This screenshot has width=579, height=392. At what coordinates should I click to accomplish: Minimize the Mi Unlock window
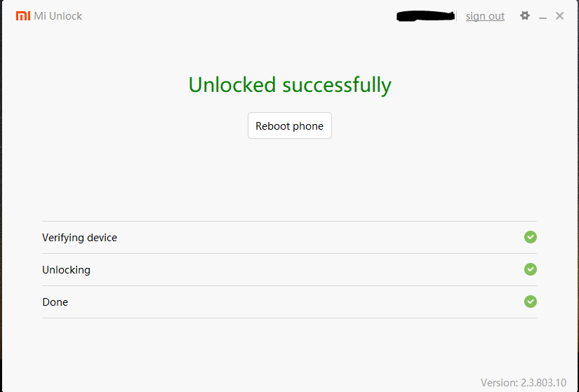pos(543,16)
